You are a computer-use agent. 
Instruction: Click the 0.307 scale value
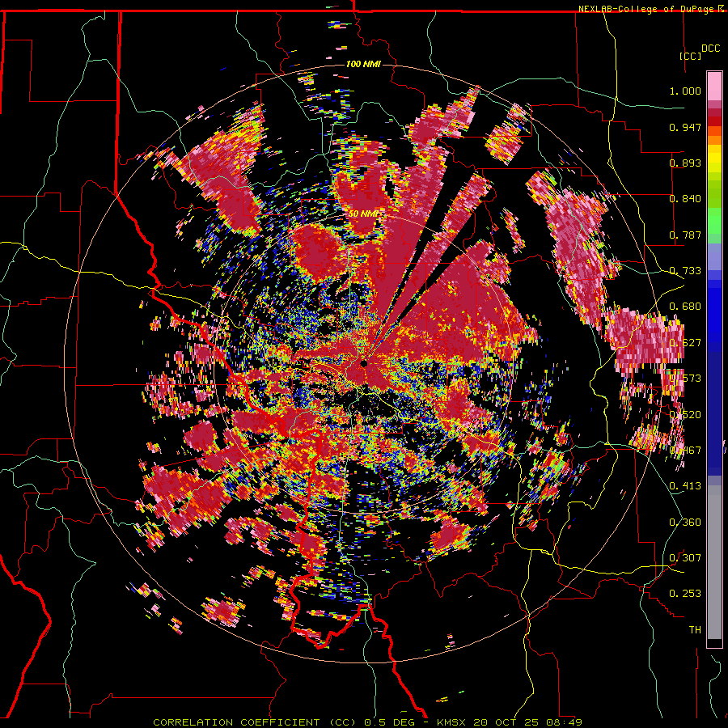point(685,557)
